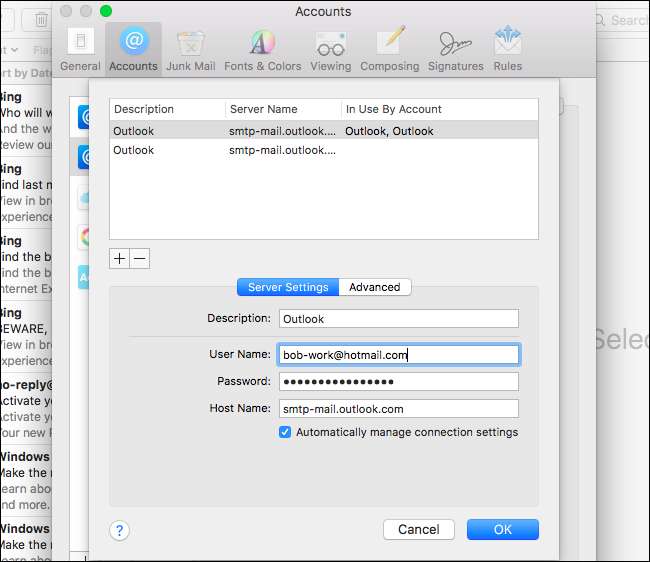Click into the Password field
Screen dimensions: 650x562
(399, 381)
